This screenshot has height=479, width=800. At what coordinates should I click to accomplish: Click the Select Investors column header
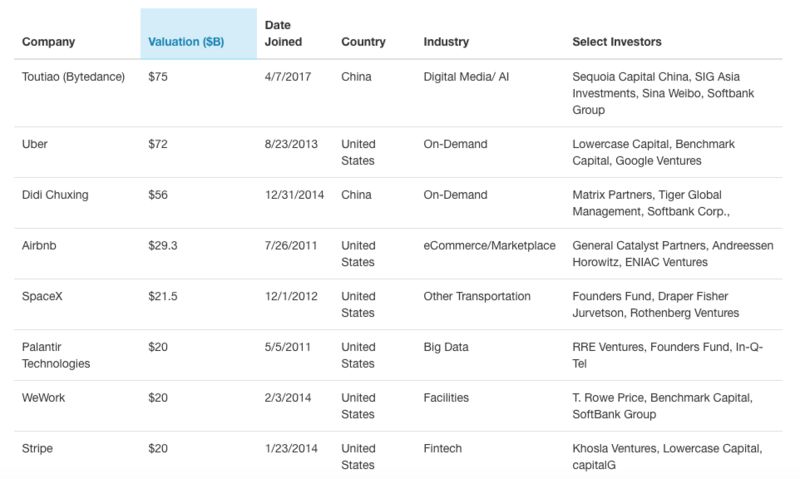(616, 42)
